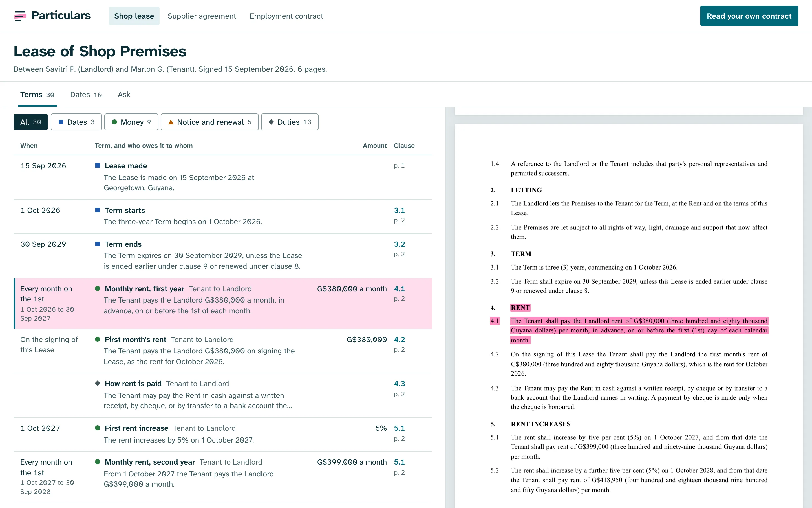The height and width of the screenshot is (508, 812).
Task: Click the green dot icon beside First rent increase
Action: click(98, 428)
